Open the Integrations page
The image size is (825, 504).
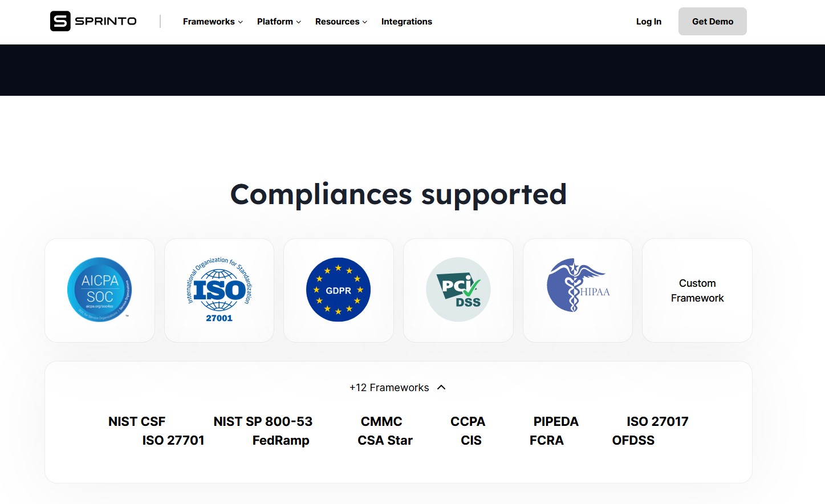point(407,22)
